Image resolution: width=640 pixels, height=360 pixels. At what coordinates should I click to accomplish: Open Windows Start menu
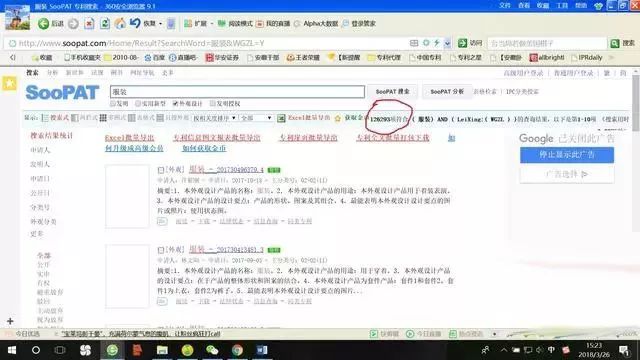12,350
